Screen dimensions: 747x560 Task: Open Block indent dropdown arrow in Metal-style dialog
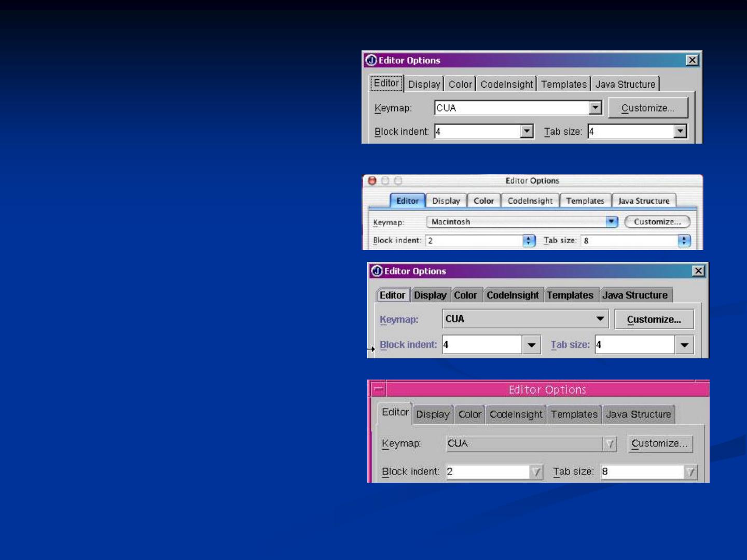(531, 345)
